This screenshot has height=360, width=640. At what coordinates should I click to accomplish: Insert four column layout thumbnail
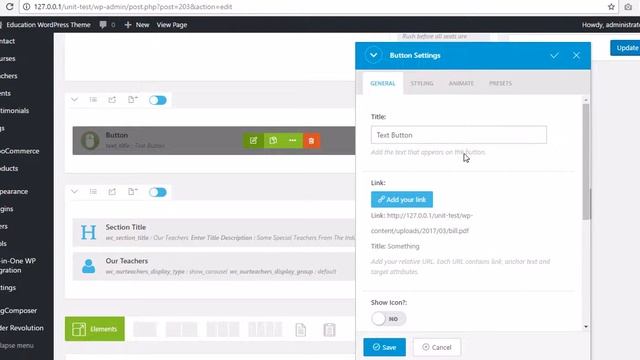(265, 329)
